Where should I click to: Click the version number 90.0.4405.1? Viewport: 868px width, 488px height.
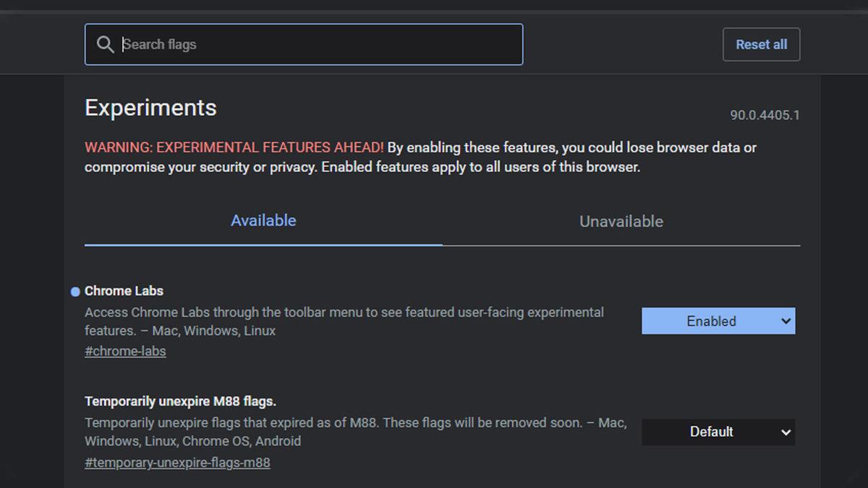(x=765, y=115)
